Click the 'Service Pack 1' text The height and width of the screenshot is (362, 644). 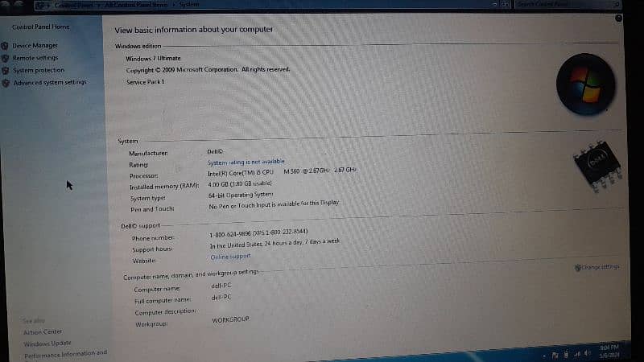click(x=145, y=82)
